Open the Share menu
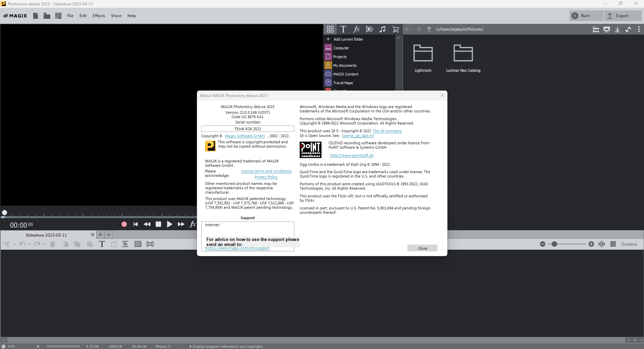The image size is (644, 349). click(116, 16)
